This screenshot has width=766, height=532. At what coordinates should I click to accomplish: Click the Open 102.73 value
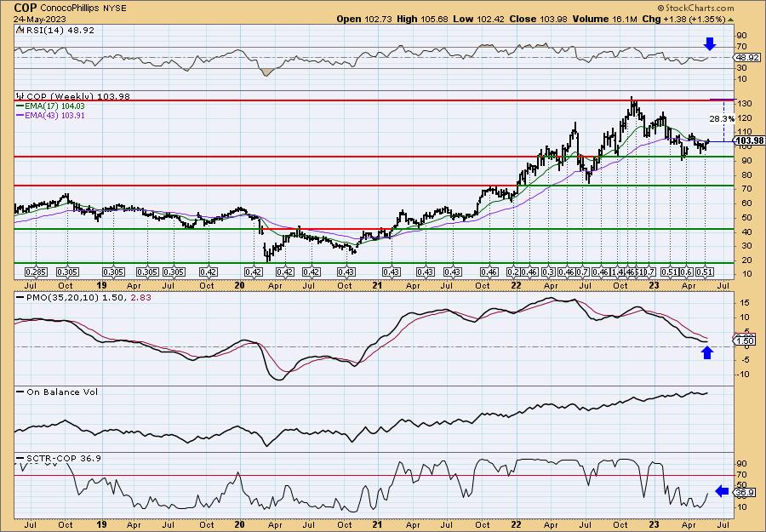366,19
